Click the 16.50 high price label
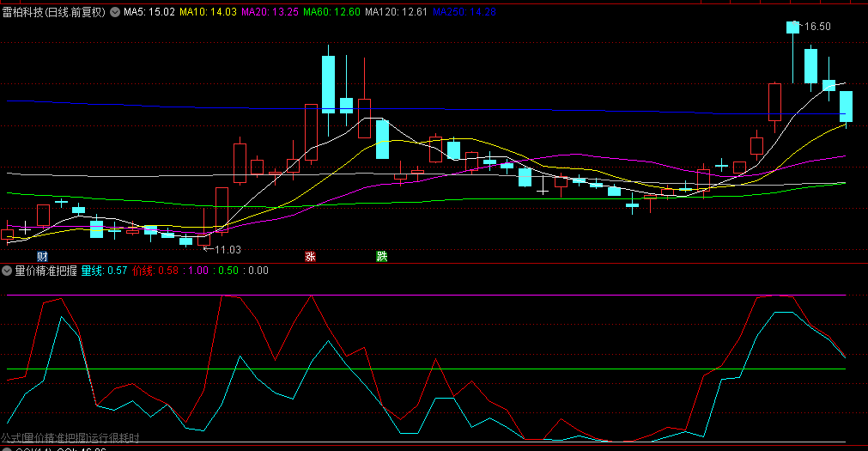 (817, 27)
